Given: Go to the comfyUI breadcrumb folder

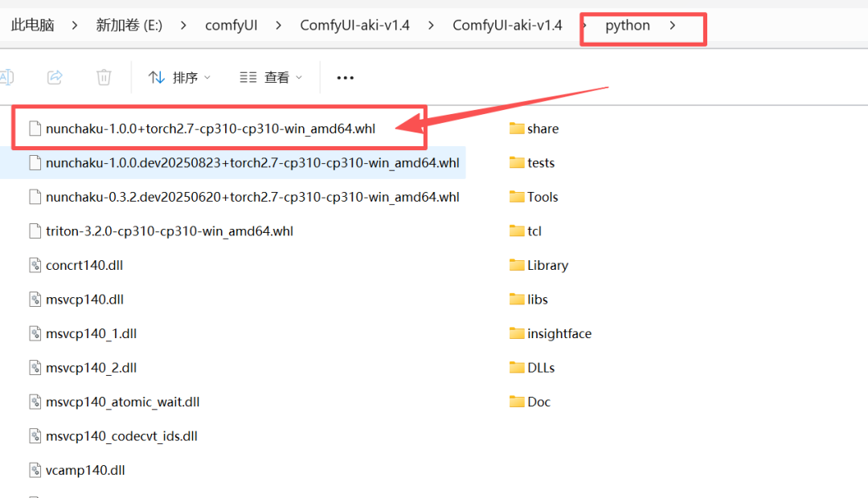Looking at the screenshot, I should click(231, 26).
